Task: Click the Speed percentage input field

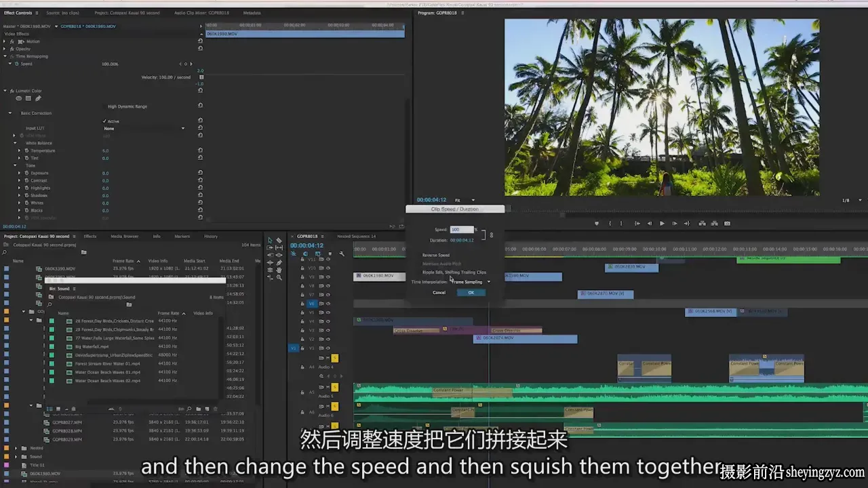Action: tap(461, 230)
